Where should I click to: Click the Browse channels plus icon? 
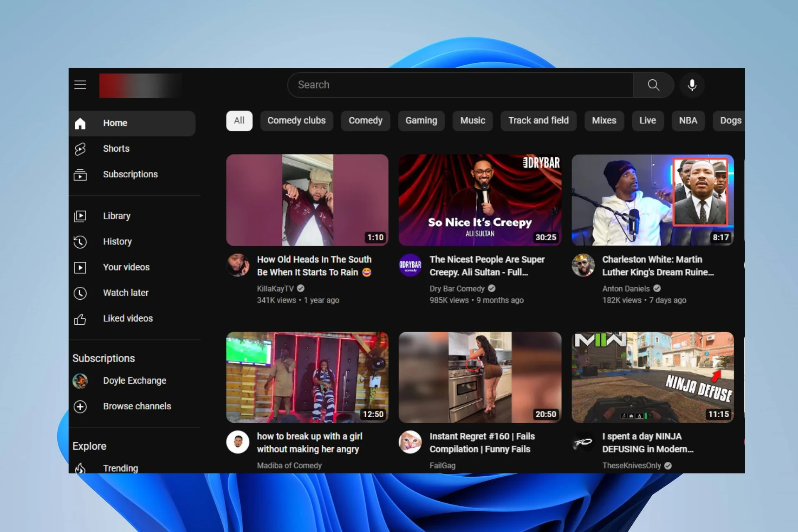[80, 406]
